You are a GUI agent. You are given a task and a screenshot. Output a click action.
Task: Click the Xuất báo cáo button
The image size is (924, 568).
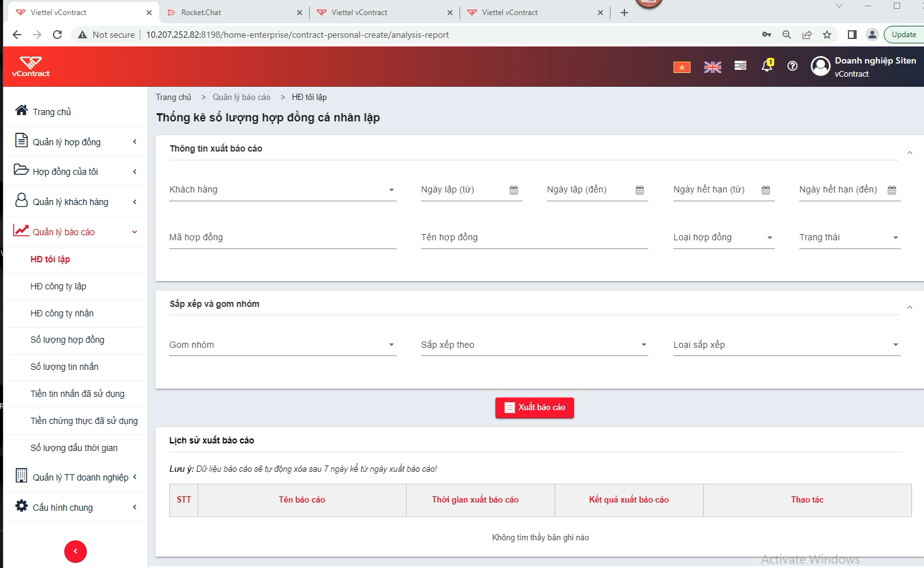pyautogui.click(x=534, y=408)
